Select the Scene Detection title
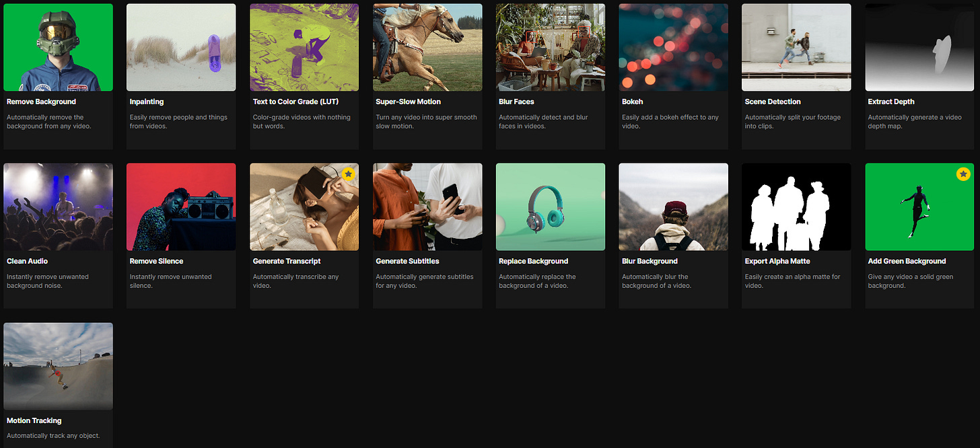The width and height of the screenshot is (980, 448). [773, 102]
